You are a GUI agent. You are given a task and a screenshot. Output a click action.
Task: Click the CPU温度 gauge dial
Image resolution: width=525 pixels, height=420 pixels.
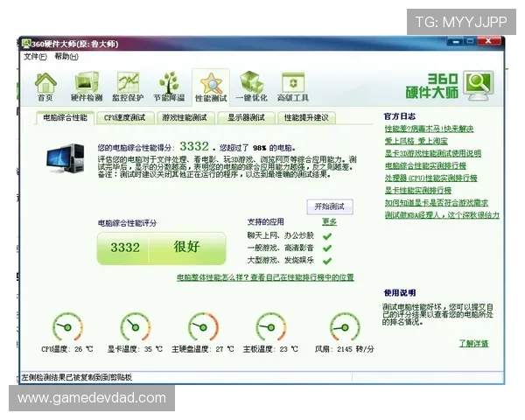pyautogui.click(x=67, y=327)
